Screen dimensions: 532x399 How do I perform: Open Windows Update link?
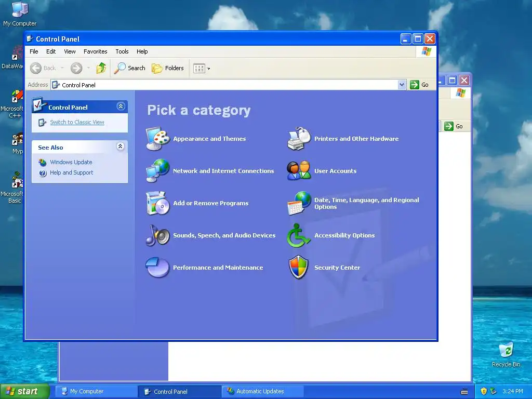point(71,162)
